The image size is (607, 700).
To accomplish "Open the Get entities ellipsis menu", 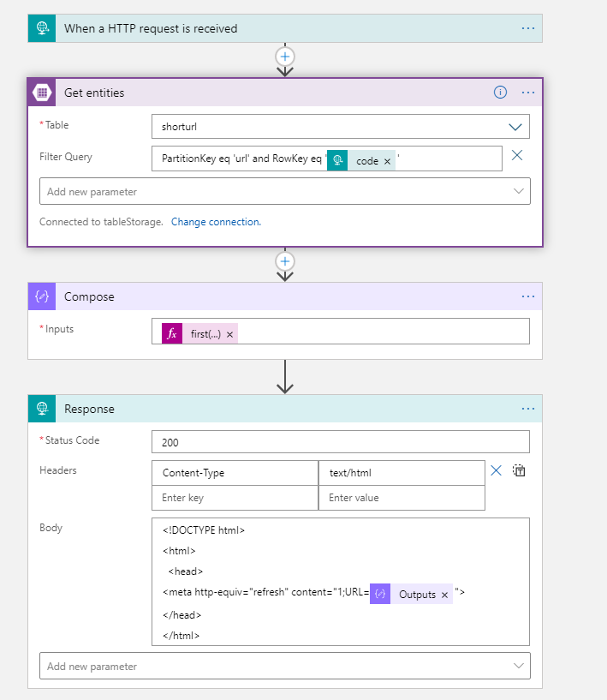I will coord(528,93).
